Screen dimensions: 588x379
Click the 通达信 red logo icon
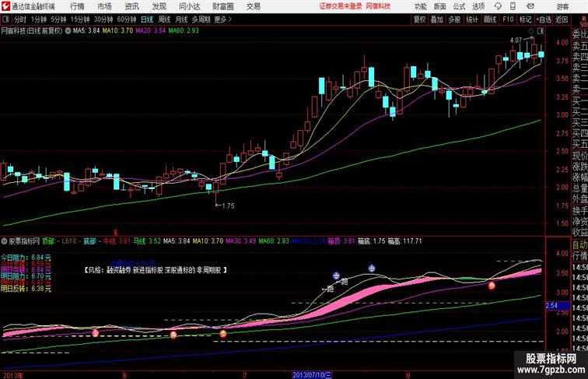(x=5, y=6)
